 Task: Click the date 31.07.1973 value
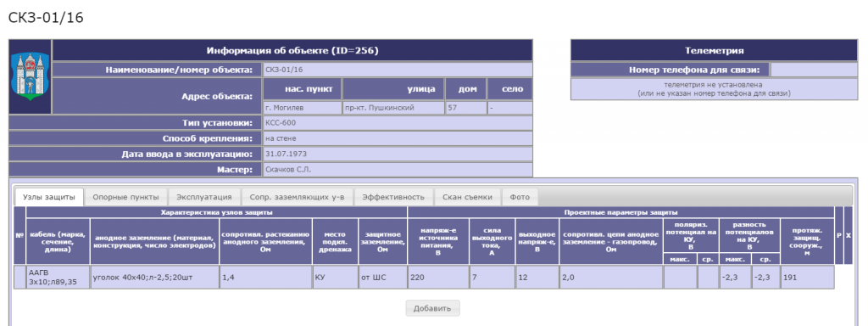tap(397, 155)
